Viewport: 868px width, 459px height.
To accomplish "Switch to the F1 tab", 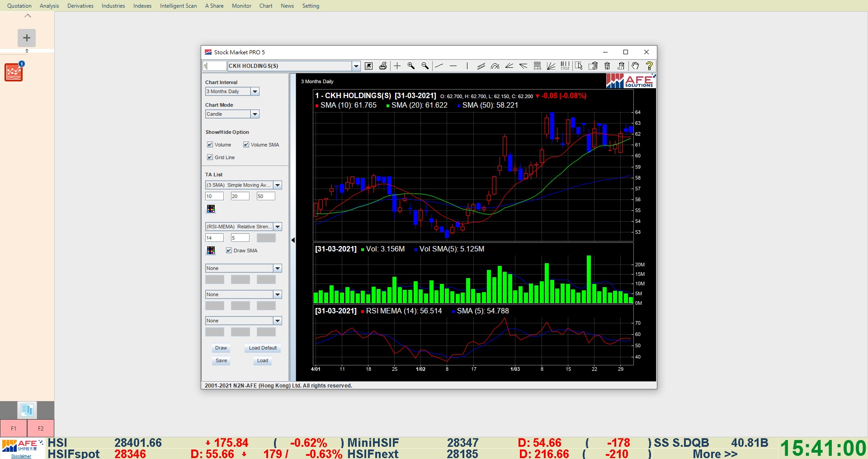I will coord(14,428).
